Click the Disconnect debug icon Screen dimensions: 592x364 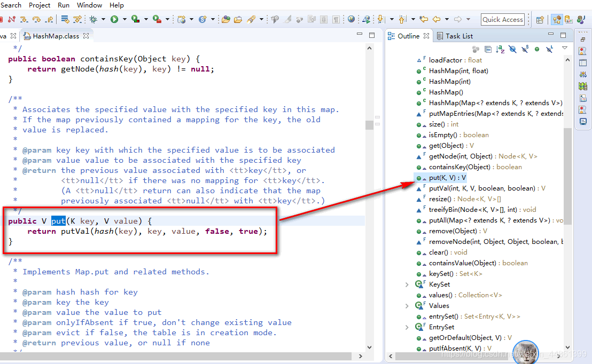(x=12, y=19)
